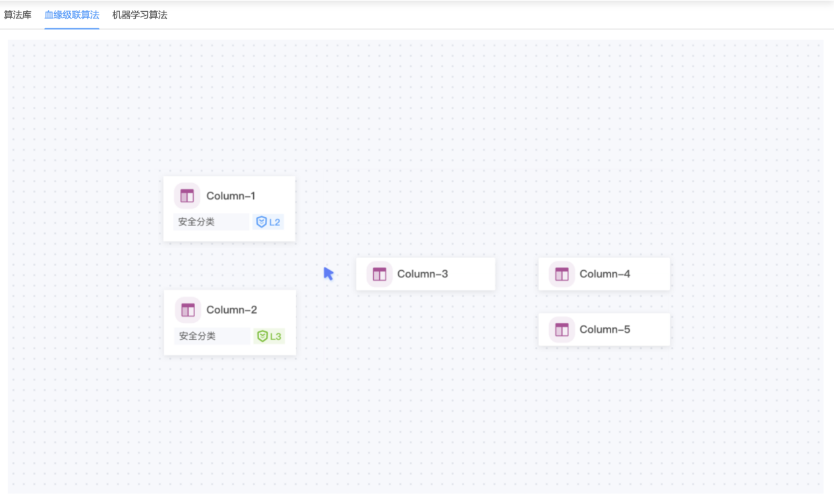834x504 pixels.
Task: Click the blue L2 shield badge
Action: coord(268,222)
